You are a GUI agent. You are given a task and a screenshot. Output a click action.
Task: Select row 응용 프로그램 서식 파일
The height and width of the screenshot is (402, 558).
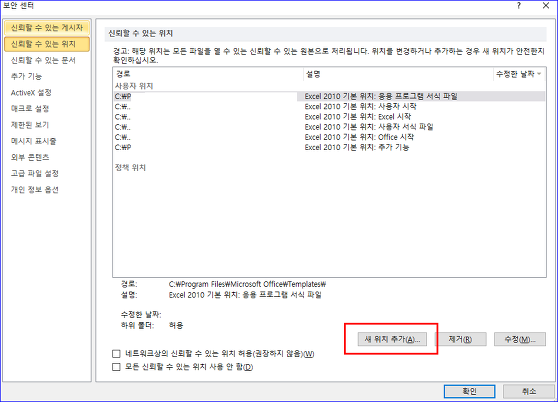point(329,96)
